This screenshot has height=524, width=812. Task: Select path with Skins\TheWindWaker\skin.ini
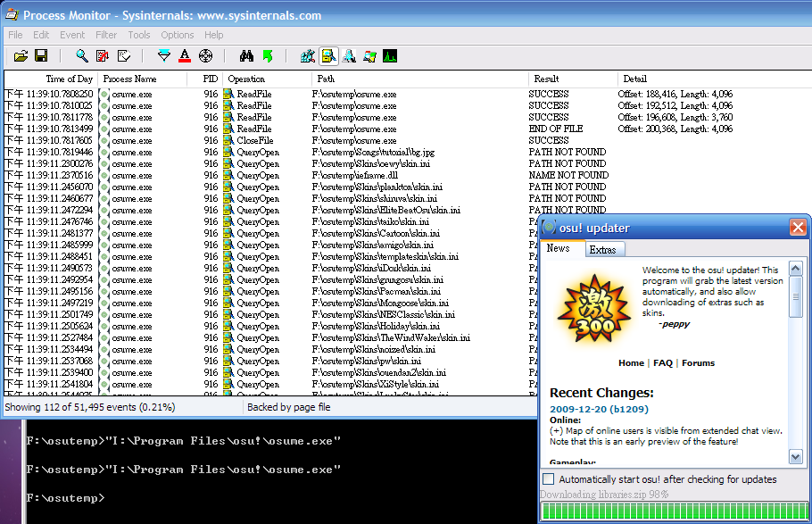click(x=391, y=338)
